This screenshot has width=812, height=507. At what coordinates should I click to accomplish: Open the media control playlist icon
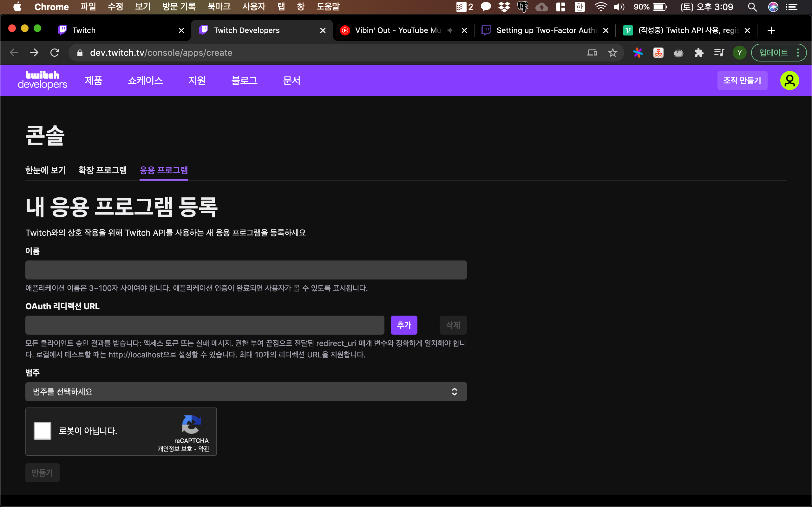point(719,53)
